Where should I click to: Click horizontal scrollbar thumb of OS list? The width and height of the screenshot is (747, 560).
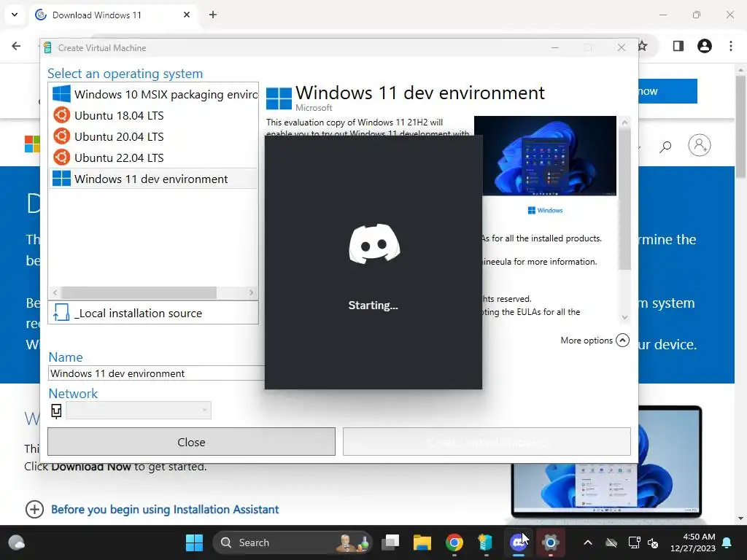(x=139, y=292)
